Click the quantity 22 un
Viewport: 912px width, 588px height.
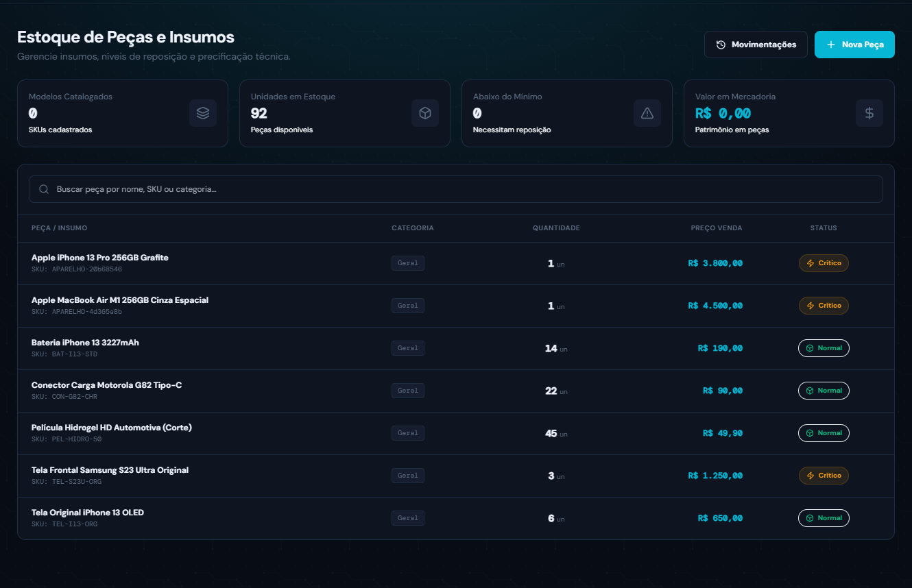tap(556, 391)
